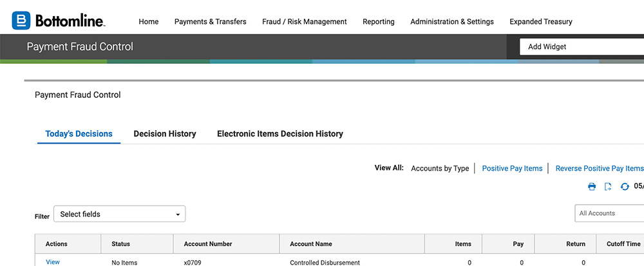644x266 pixels.
Task: Expand the All Accounts selector
Action: tap(609, 213)
